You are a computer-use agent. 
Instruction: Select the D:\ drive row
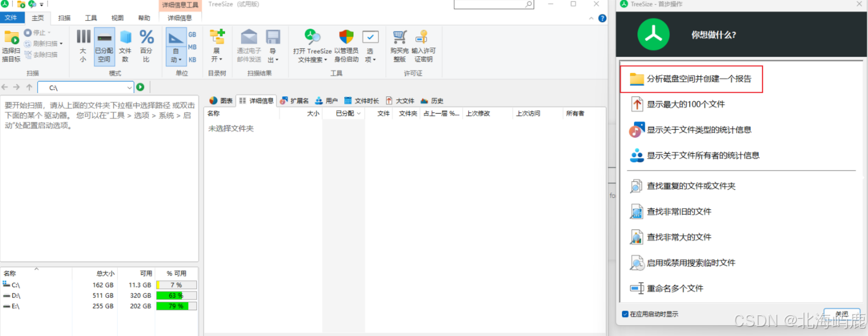(x=99, y=295)
